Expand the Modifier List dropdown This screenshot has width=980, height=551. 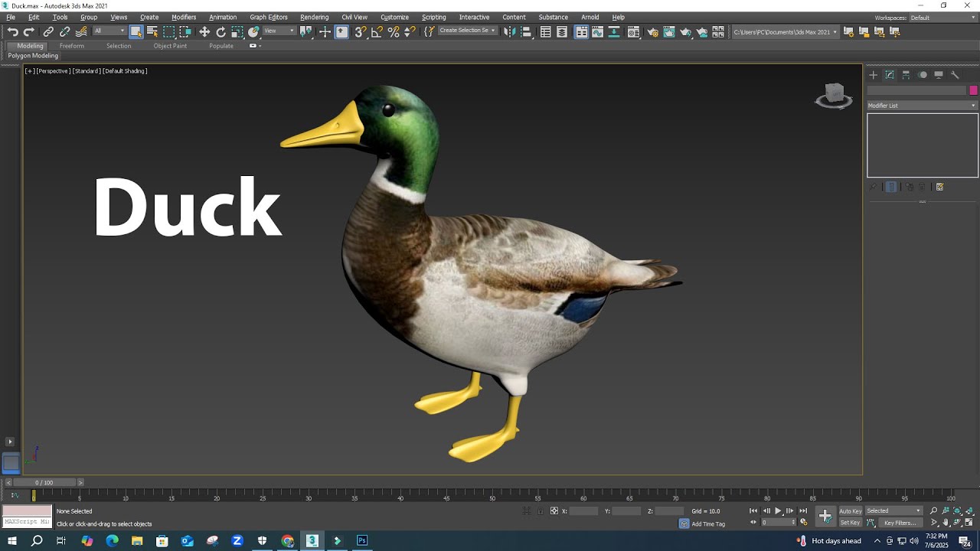pyautogui.click(x=922, y=106)
